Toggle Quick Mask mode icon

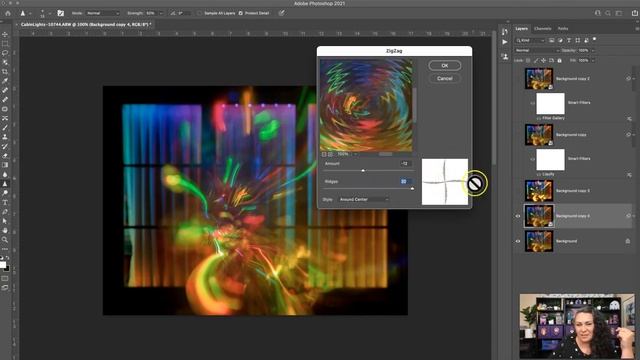(5, 279)
